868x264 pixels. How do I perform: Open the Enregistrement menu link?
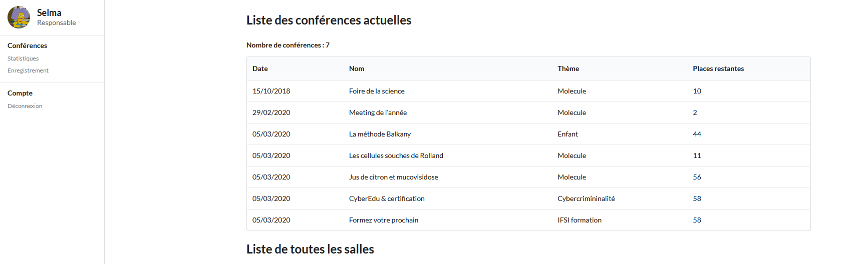[x=28, y=70]
